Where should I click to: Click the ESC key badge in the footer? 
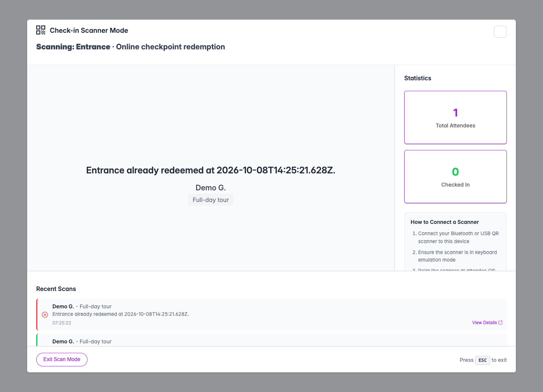click(483, 360)
